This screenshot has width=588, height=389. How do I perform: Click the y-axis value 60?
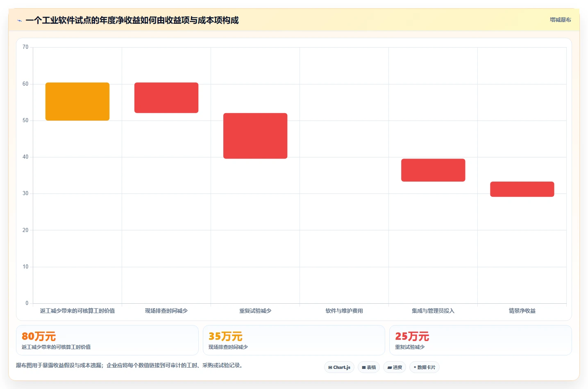coord(25,84)
